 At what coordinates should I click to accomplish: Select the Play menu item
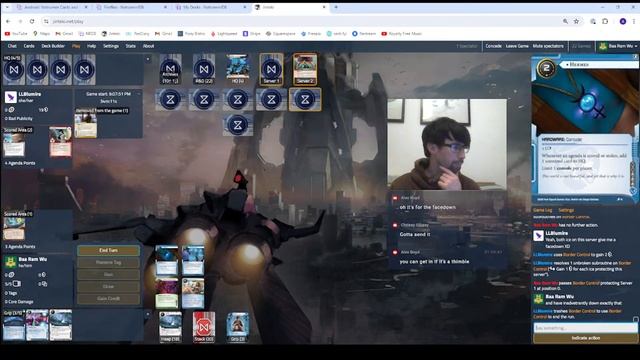76,46
